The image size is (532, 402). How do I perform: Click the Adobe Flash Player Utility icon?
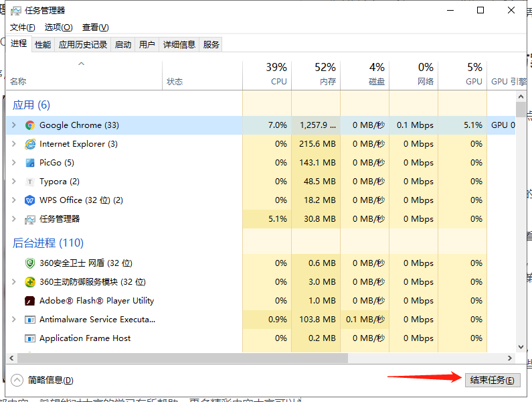point(30,301)
